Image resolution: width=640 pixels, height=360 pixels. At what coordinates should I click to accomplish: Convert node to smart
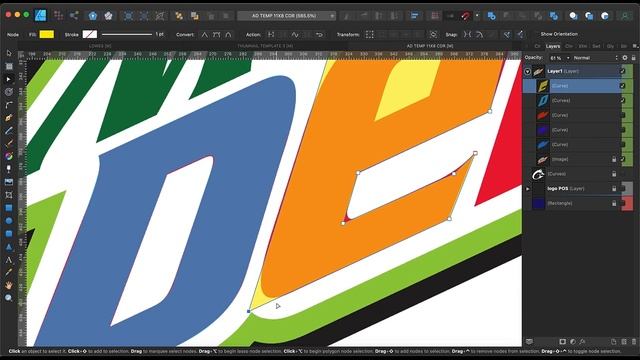pos(228,35)
